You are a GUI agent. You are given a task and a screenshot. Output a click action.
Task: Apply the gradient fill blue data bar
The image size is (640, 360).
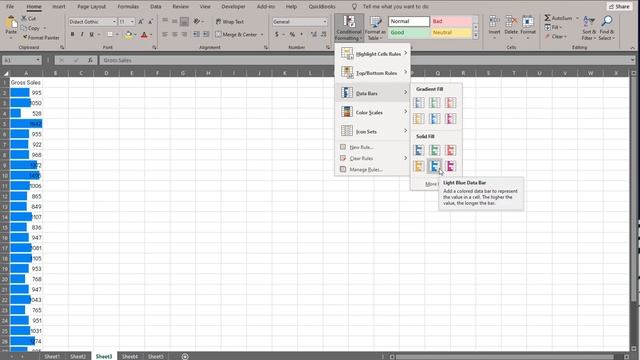419,102
